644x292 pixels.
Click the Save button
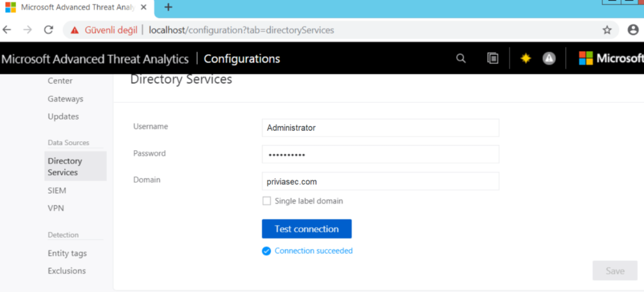(615, 271)
